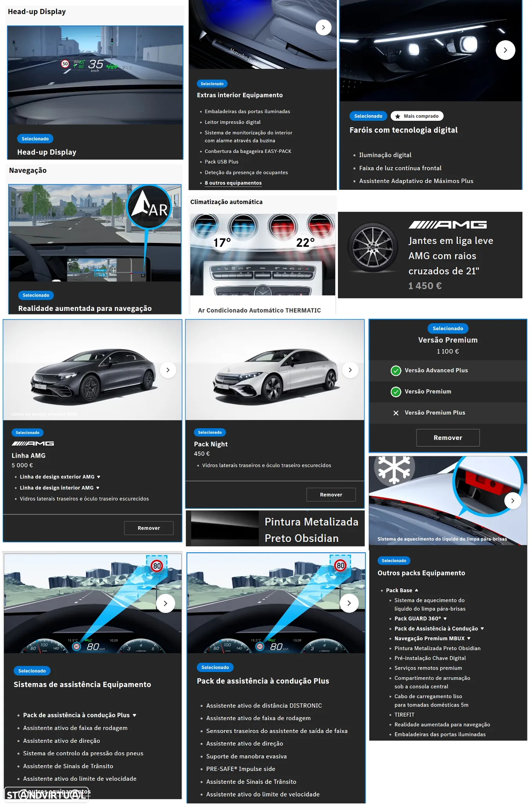This screenshot has height=807, width=532.
Task: Click the AMG 21-inch wheel thumbnail
Action: pyautogui.click(x=373, y=248)
